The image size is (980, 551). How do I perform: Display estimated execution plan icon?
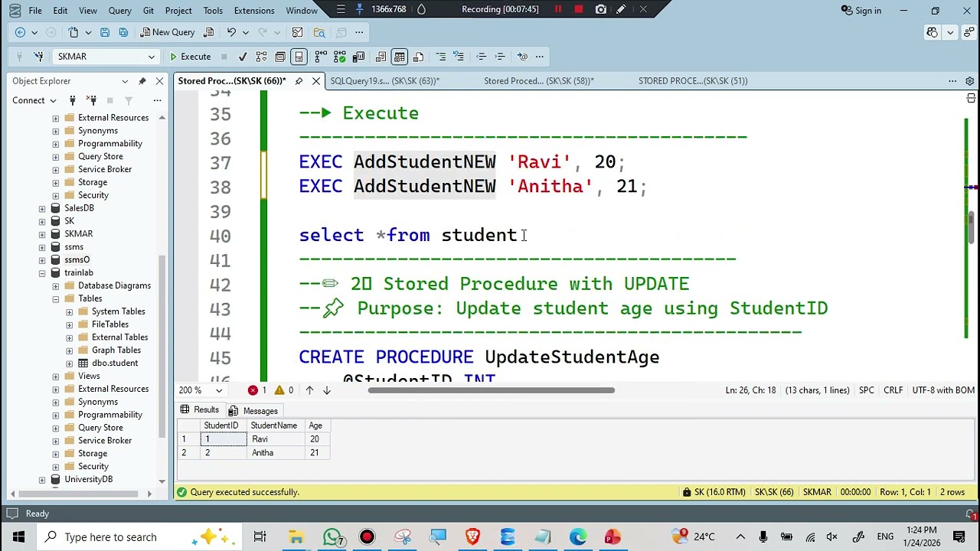pos(262,57)
